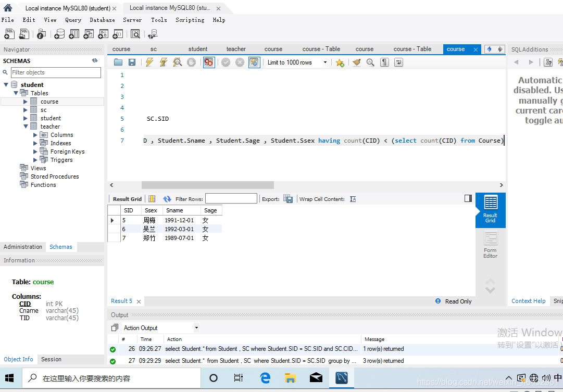Open Microsoft Edge from taskbar
Screen dimensions: 563x392
tap(265, 378)
